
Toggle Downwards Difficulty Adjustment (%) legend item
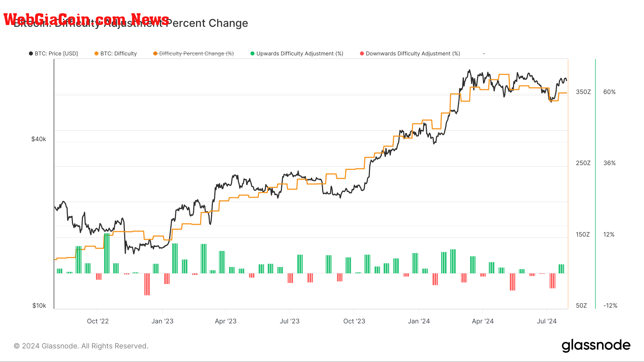410,54
